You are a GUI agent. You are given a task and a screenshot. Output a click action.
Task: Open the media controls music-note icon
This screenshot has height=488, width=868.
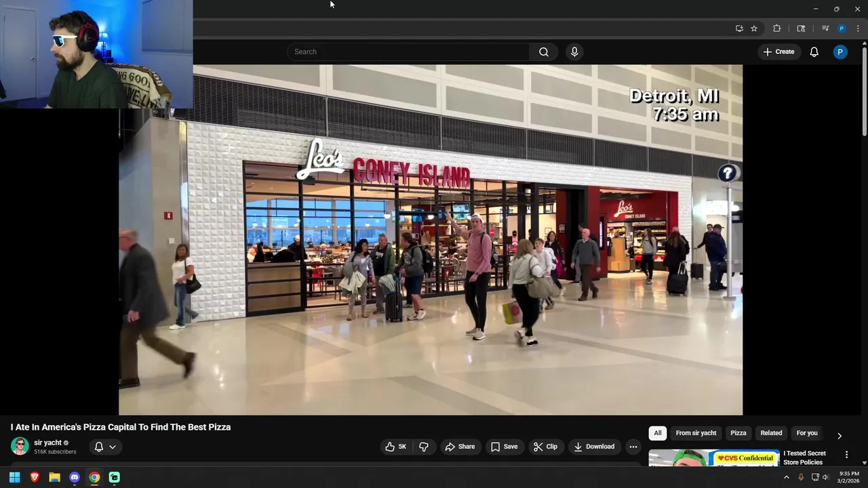point(825,28)
